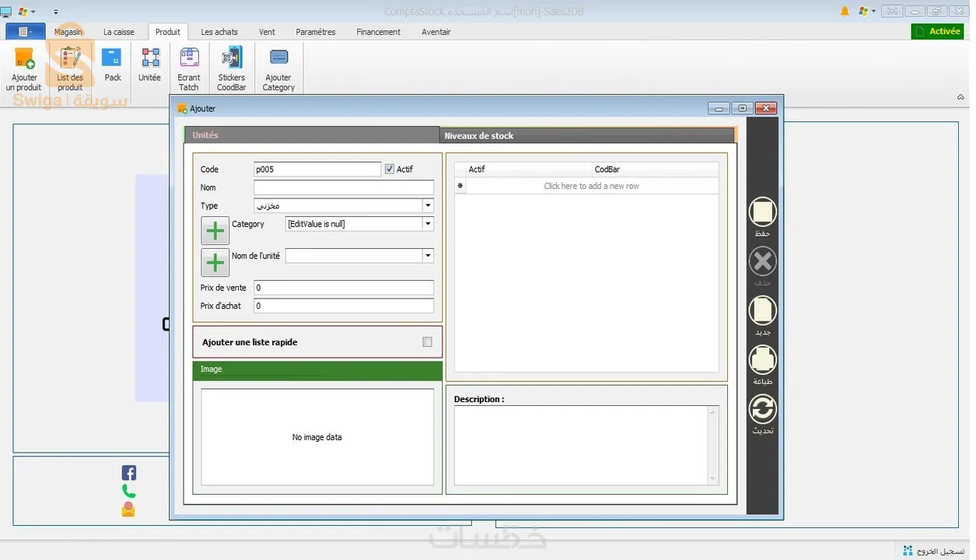Click the new (جديد) button

[762, 311]
